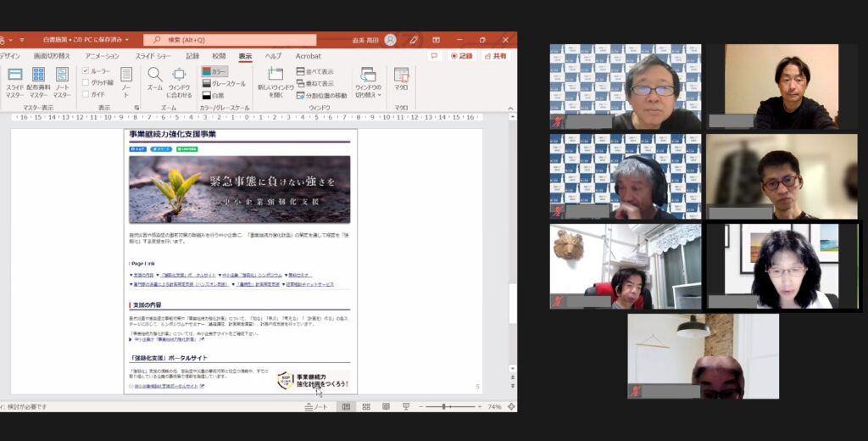
Task: Open the Review (校閲) tab
Action: coord(219,56)
